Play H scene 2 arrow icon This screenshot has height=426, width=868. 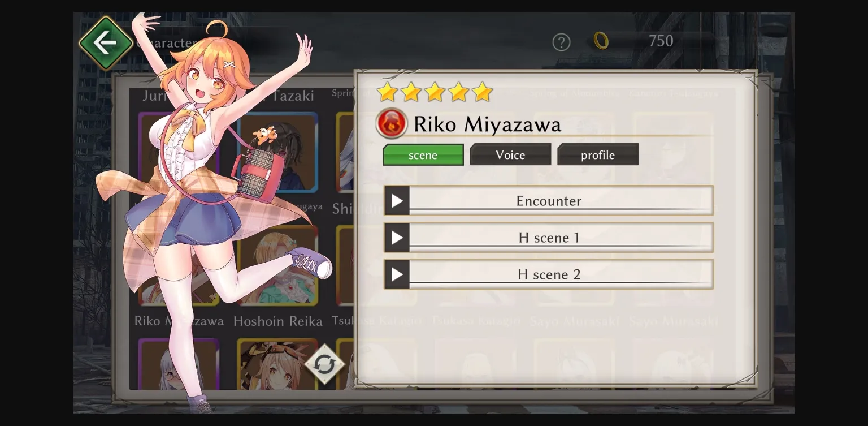pos(397,274)
